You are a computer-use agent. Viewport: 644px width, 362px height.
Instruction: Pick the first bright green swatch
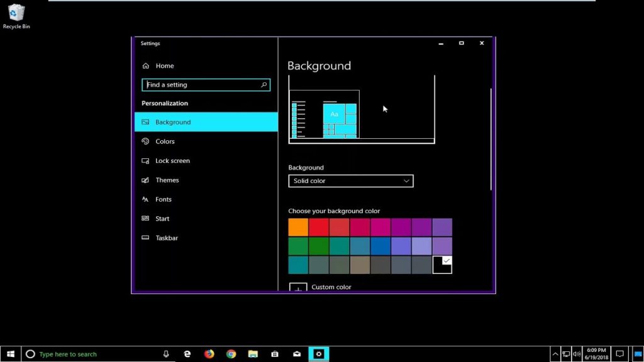click(298, 246)
